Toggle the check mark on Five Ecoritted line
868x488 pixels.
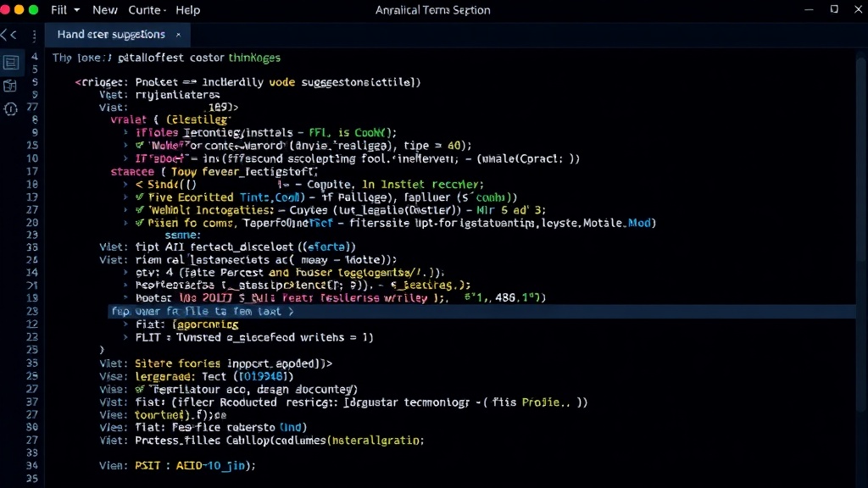[140, 197]
